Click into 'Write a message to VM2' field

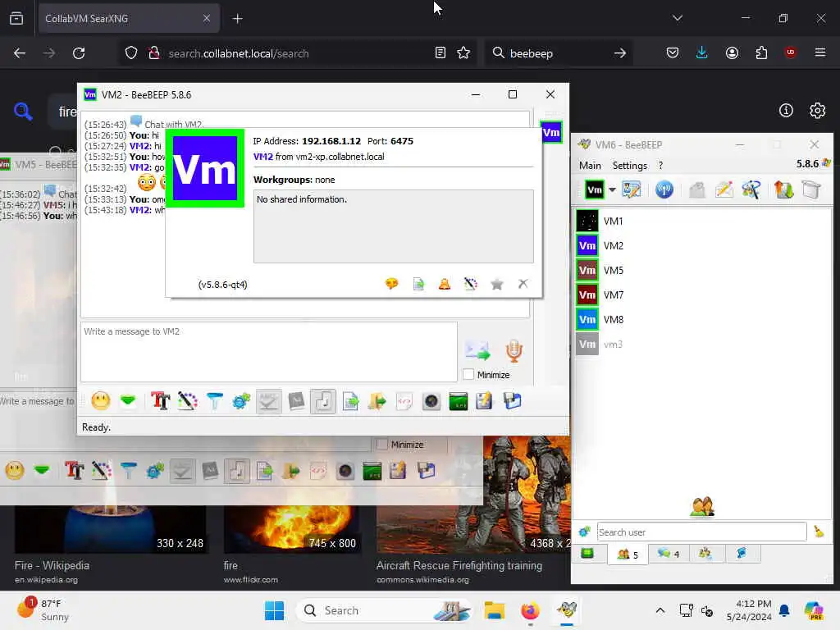pos(269,352)
